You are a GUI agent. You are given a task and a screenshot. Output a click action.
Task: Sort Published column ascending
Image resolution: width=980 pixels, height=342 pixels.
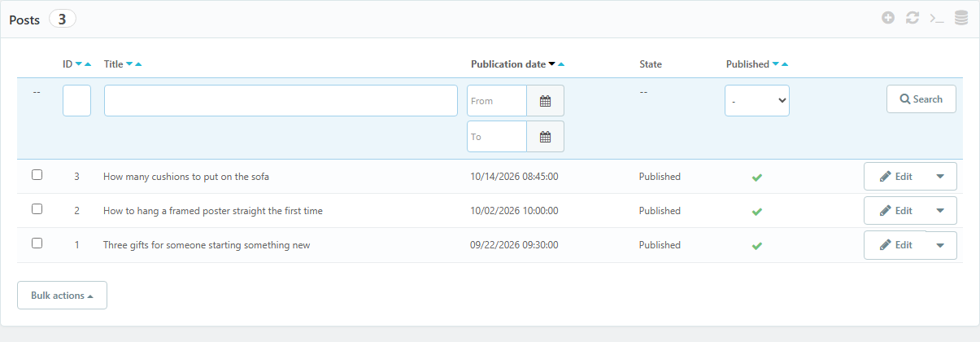784,64
